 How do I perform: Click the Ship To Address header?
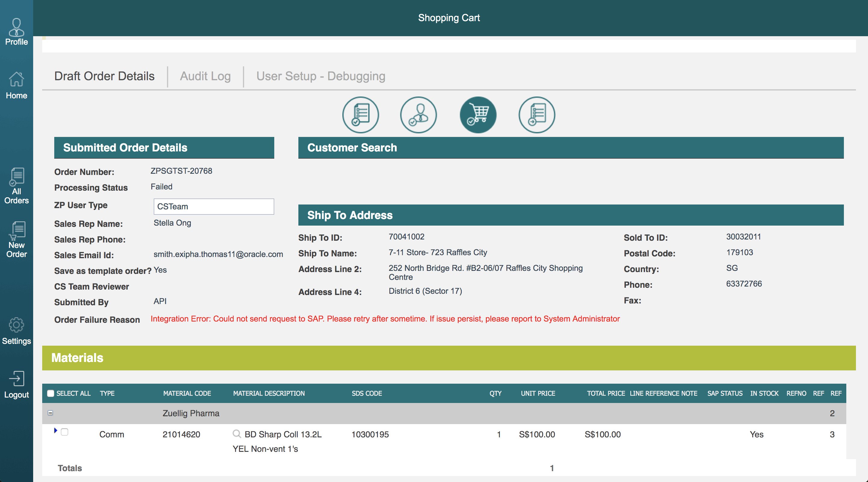[x=571, y=215]
